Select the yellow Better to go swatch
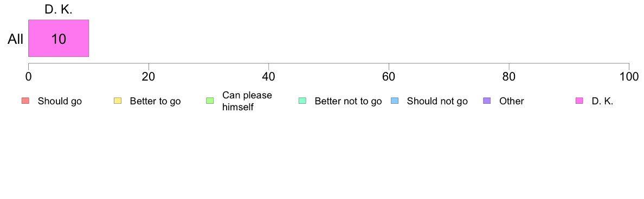The height and width of the screenshot is (199, 644). 118,101
